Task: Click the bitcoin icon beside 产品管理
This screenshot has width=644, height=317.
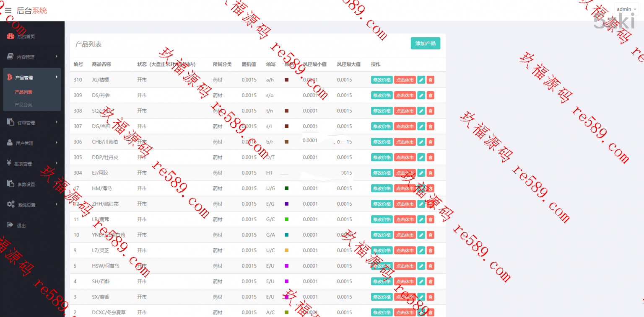Action: click(x=9, y=77)
